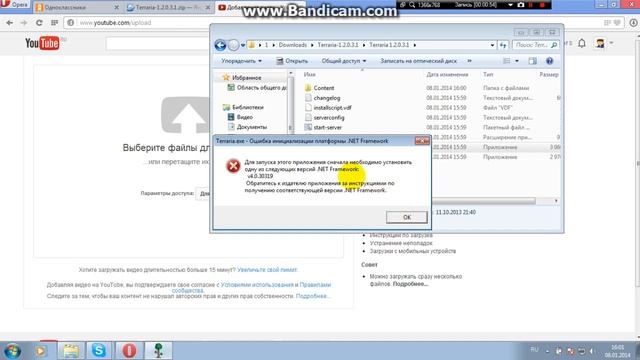Refresh the Explorer folder view
The image size is (640, 360).
click(x=503, y=45)
